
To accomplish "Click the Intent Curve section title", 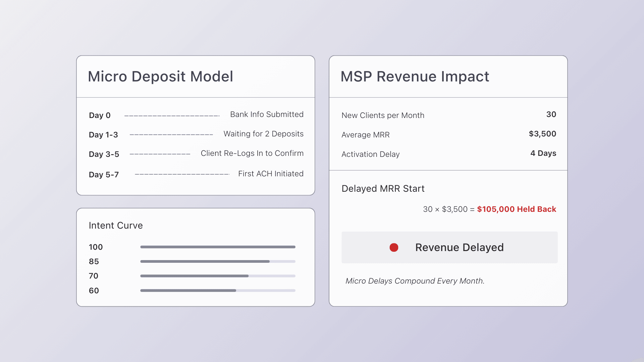I will click(x=116, y=226).
